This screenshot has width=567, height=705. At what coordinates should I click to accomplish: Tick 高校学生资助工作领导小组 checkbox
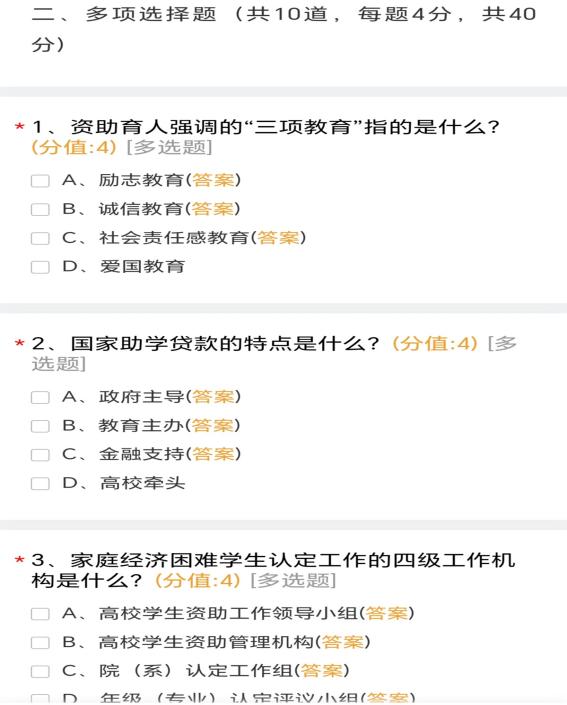pos(40,614)
